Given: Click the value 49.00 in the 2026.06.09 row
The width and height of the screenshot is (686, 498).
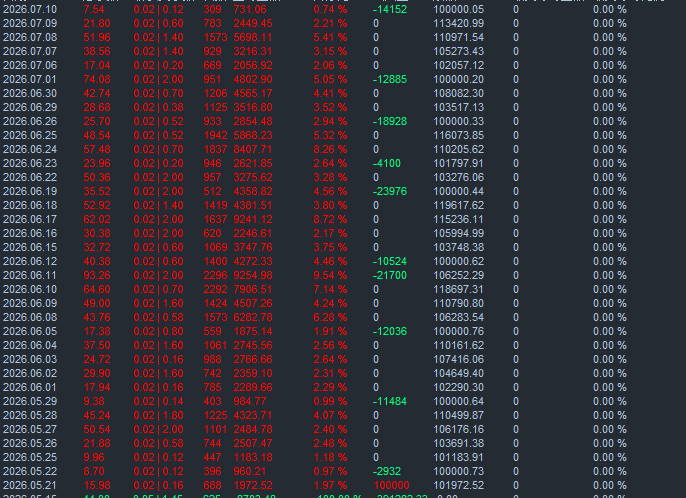Looking at the screenshot, I should [x=97, y=303].
